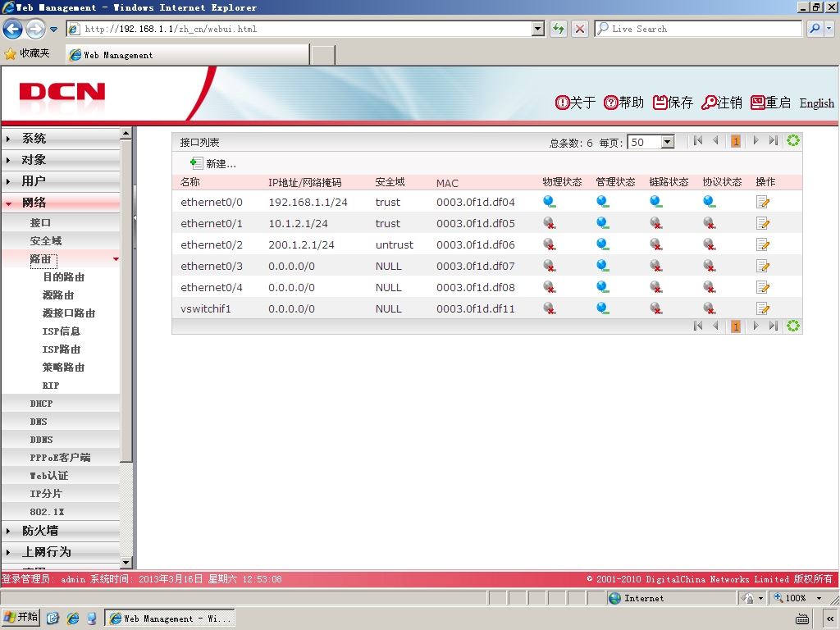This screenshot has width=840, height=630.
Task: Go to first page with the top pager arrow
Action: (697, 141)
